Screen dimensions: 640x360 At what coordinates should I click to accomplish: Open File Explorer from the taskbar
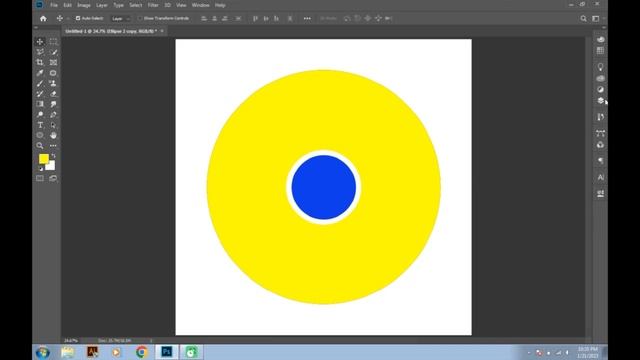pyautogui.click(x=68, y=352)
